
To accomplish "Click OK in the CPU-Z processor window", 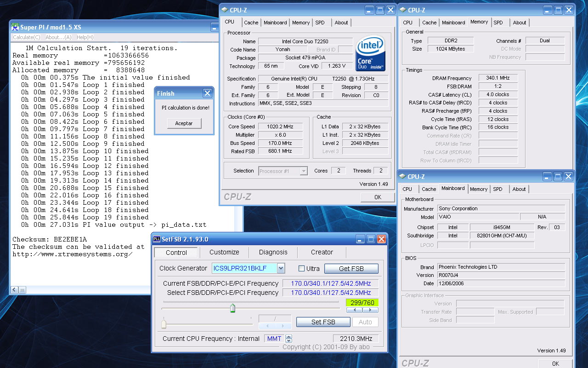I will click(x=378, y=197).
